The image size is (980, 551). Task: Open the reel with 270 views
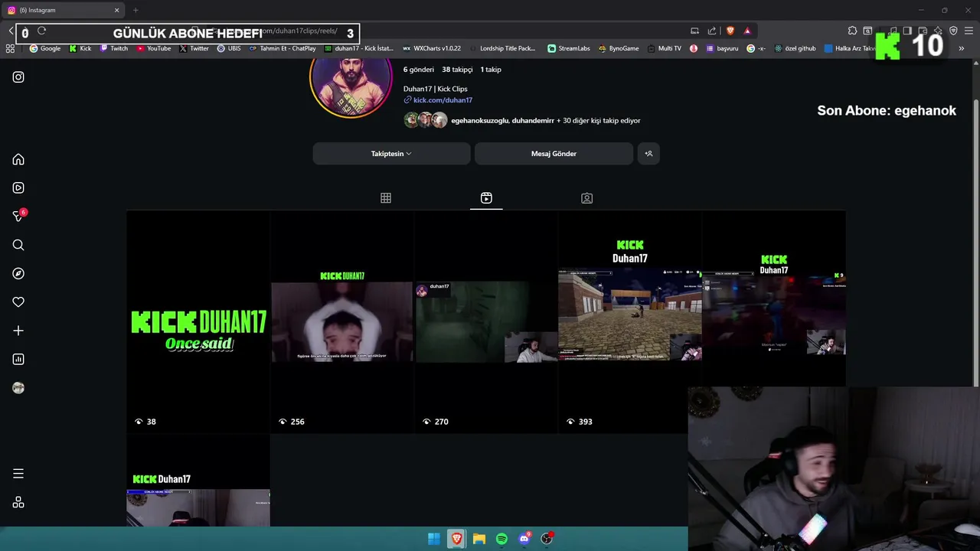(x=486, y=322)
